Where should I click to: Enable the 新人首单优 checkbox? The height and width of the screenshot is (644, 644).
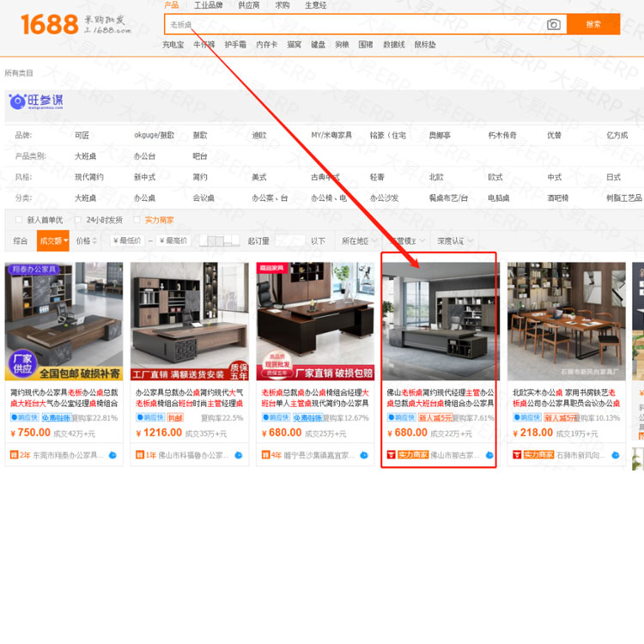19,220
